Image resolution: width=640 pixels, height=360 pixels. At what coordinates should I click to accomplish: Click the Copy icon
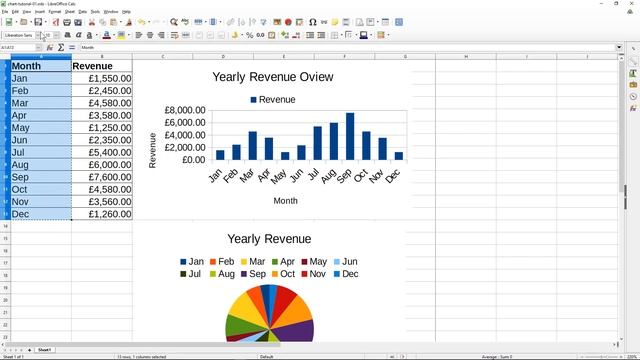102,22
